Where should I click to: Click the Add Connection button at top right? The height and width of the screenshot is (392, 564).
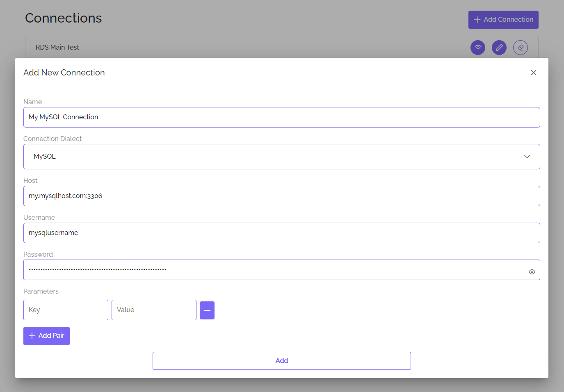503,20
